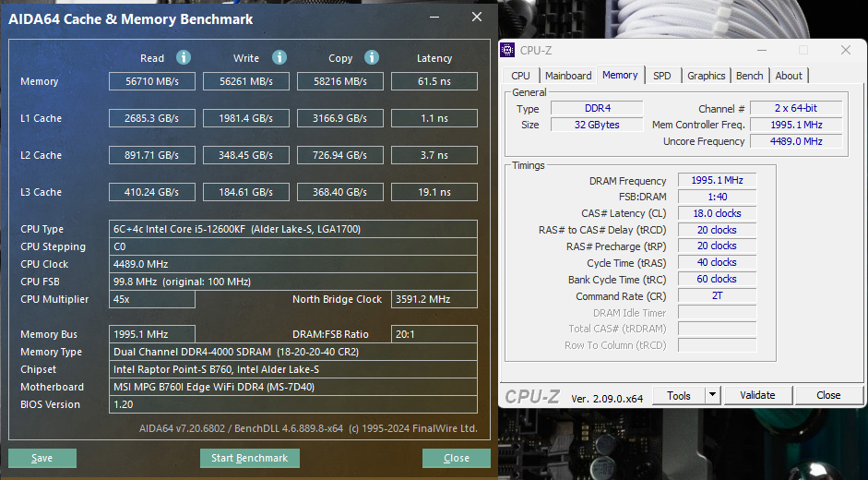Click the Uncore Frequency value 4489.0 MHz

click(x=796, y=141)
